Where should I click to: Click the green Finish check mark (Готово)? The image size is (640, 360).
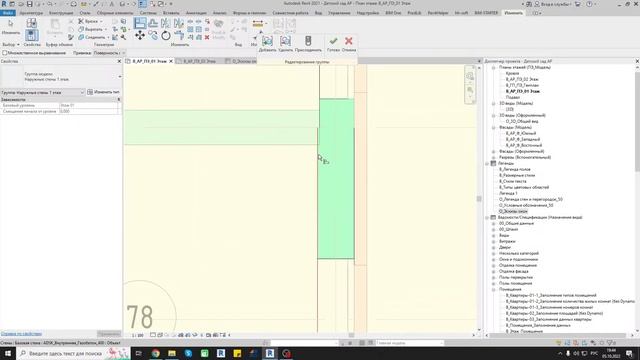click(333, 41)
